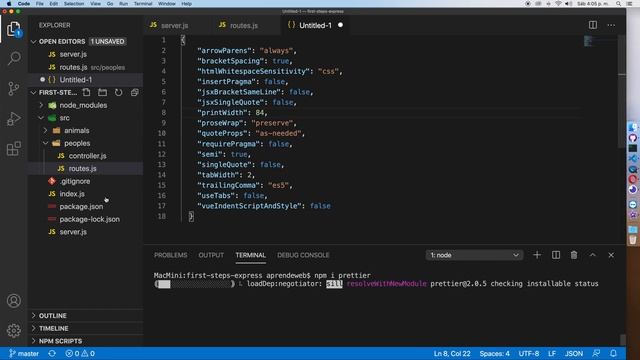640x360 pixels.
Task: Click 'Ln 8, Col 22' in status bar
Action: [x=452, y=353]
